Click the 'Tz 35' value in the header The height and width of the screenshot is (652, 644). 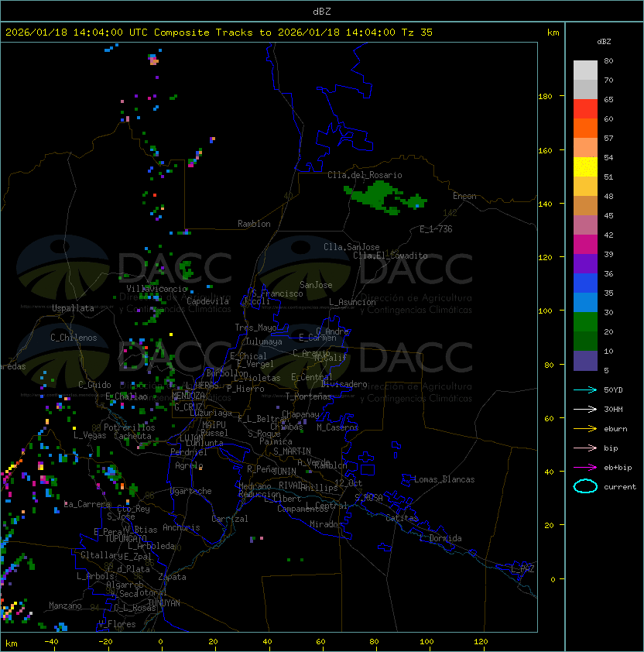click(x=417, y=33)
